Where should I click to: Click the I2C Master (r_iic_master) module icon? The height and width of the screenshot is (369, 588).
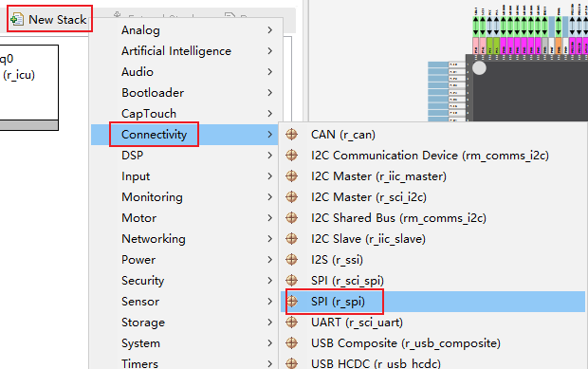point(292,175)
